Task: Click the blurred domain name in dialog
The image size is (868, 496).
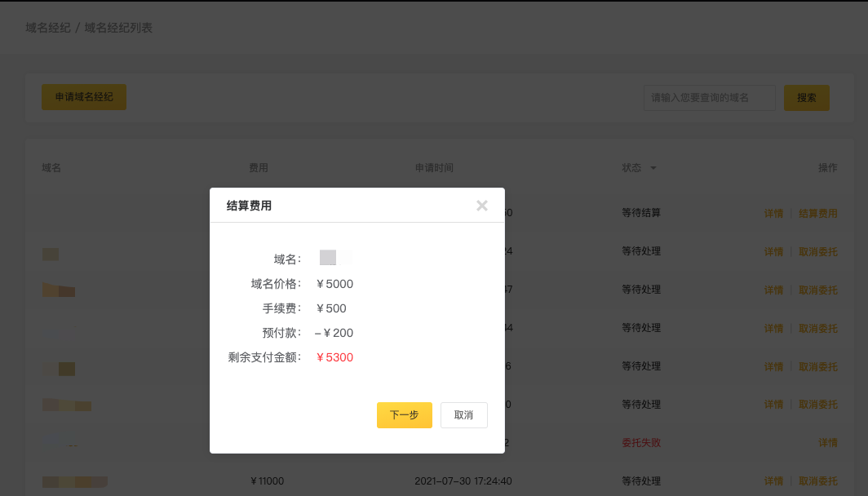Action: [x=334, y=259]
